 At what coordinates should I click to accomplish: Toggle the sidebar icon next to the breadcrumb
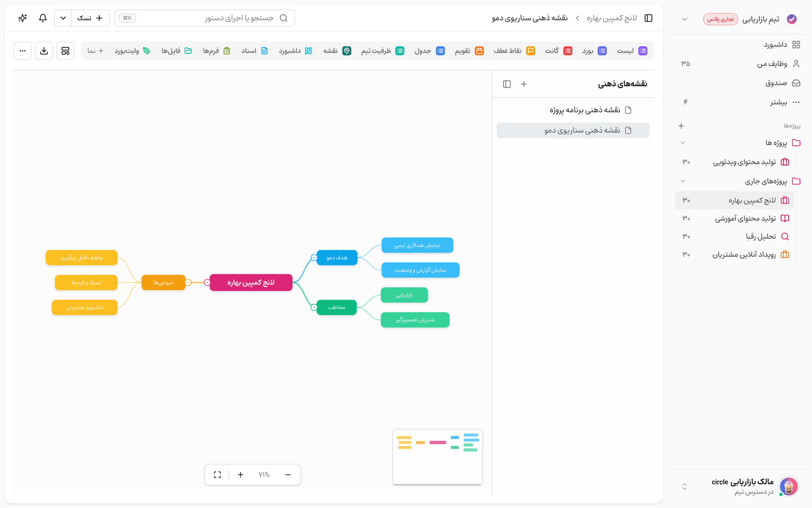tap(649, 18)
